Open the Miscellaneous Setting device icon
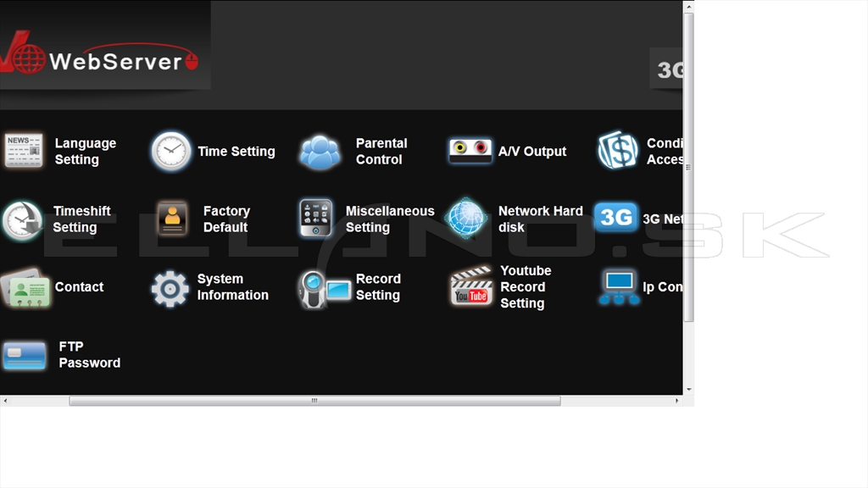 (315, 218)
